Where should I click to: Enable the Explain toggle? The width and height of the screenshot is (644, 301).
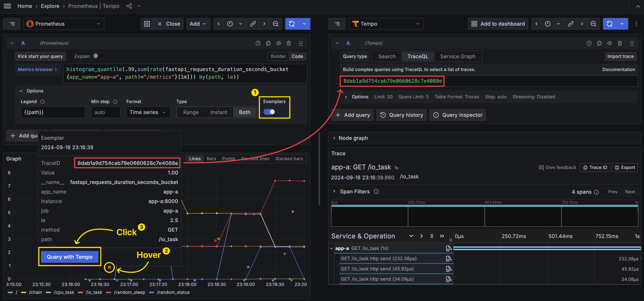(98, 56)
